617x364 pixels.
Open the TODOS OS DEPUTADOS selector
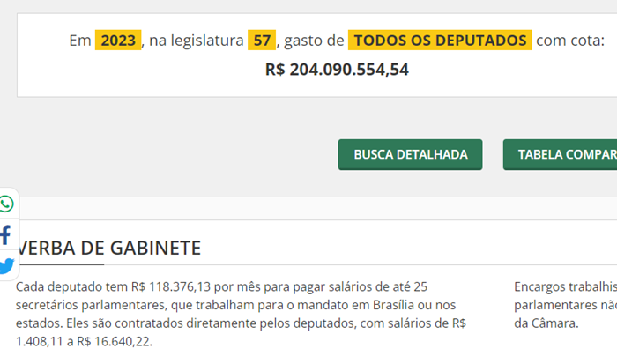[440, 40]
